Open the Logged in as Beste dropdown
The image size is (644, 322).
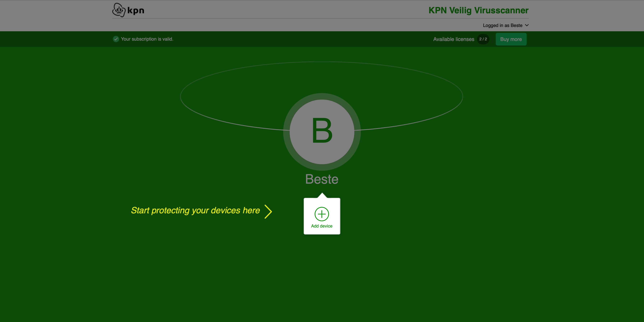[x=505, y=25]
